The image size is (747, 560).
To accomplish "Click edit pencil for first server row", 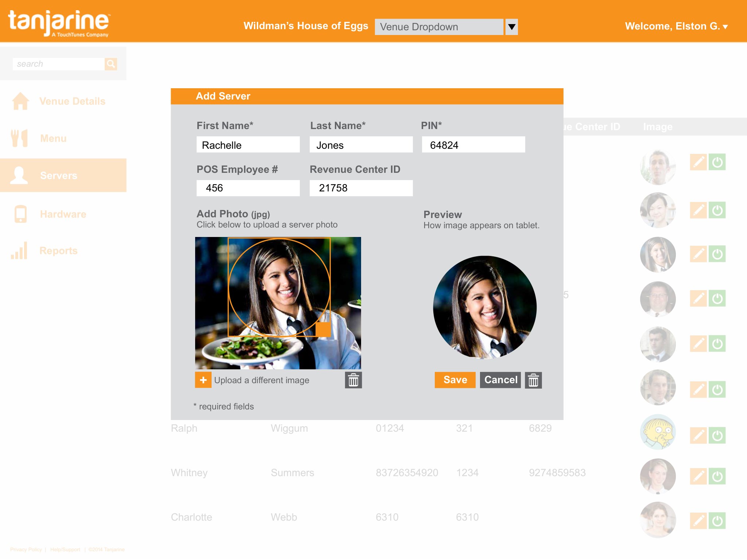I will (698, 162).
